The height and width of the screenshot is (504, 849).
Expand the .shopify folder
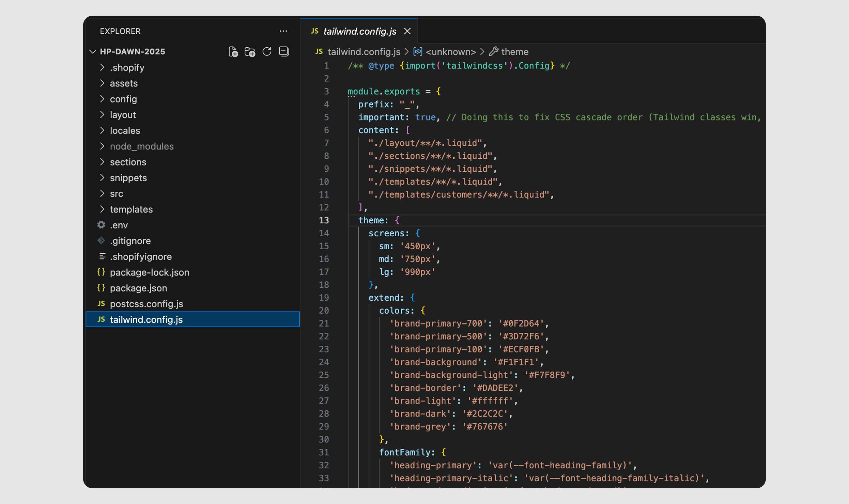click(127, 67)
